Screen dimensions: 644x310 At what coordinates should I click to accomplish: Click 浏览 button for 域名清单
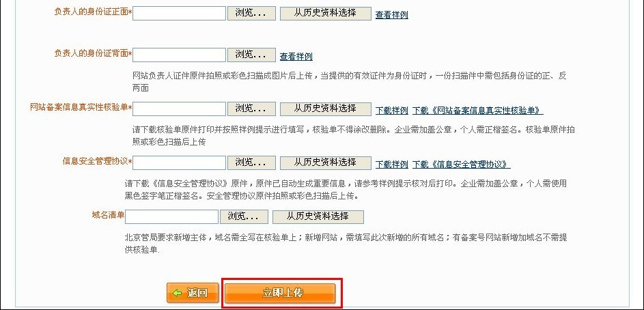tap(243, 216)
